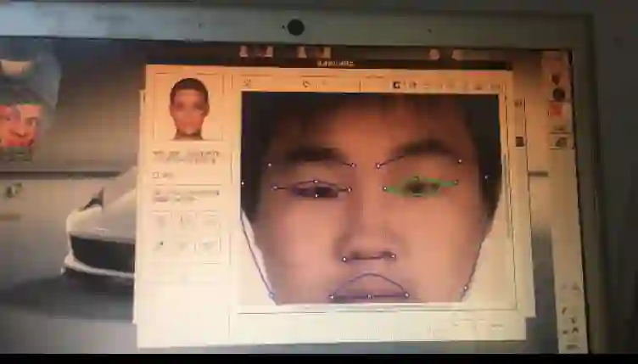638x364 pixels.
Task: Select the inner point of the viewer-left eyebrow
Action: pyautogui.click(x=353, y=165)
